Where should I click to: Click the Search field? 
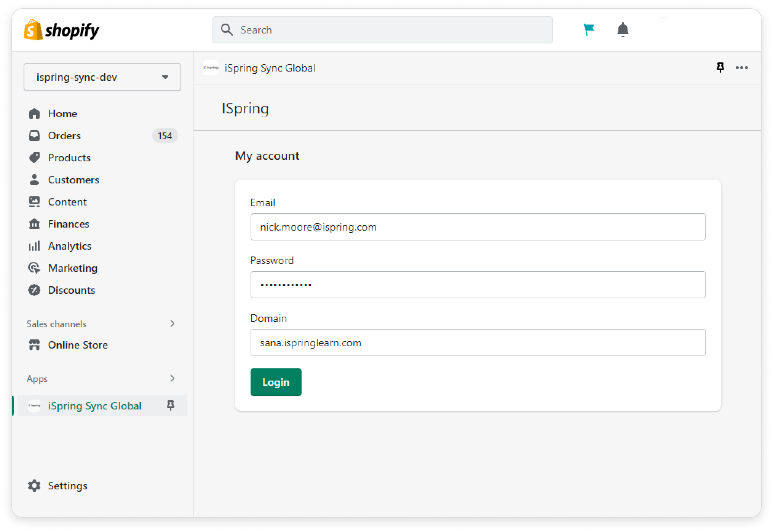click(382, 30)
